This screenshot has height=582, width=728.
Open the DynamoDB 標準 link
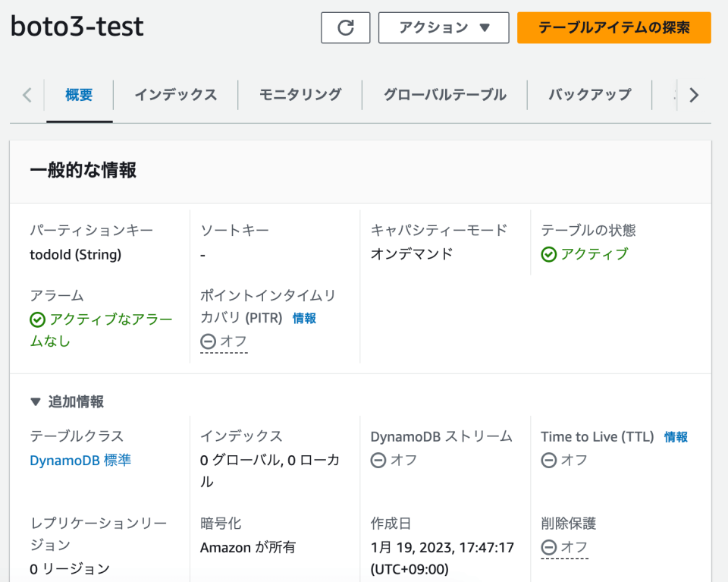80,460
